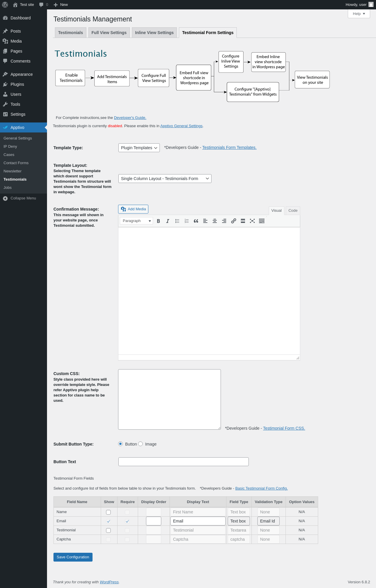Switch to Full View Settings tab
The image size is (376, 588).
109,33
